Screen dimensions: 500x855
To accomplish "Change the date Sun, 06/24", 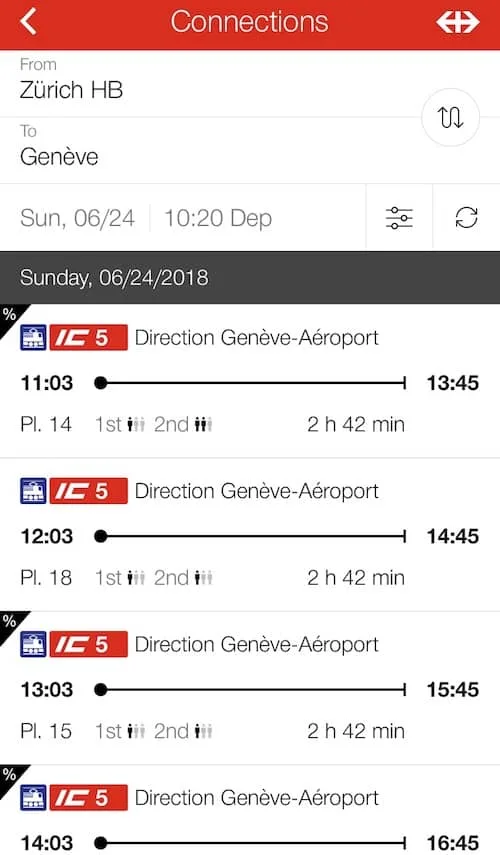I will pyautogui.click(x=77, y=218).
